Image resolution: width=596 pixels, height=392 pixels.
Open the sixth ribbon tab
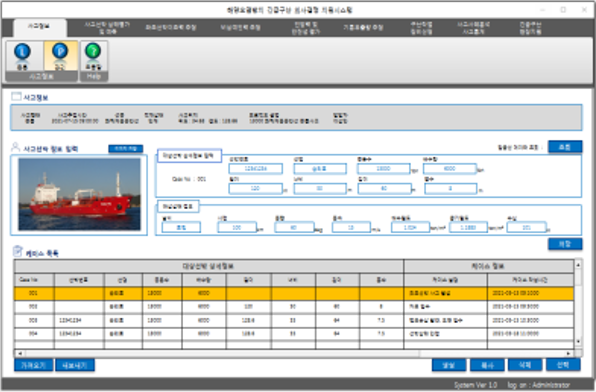pyautogui.click(x=363, y=27)
